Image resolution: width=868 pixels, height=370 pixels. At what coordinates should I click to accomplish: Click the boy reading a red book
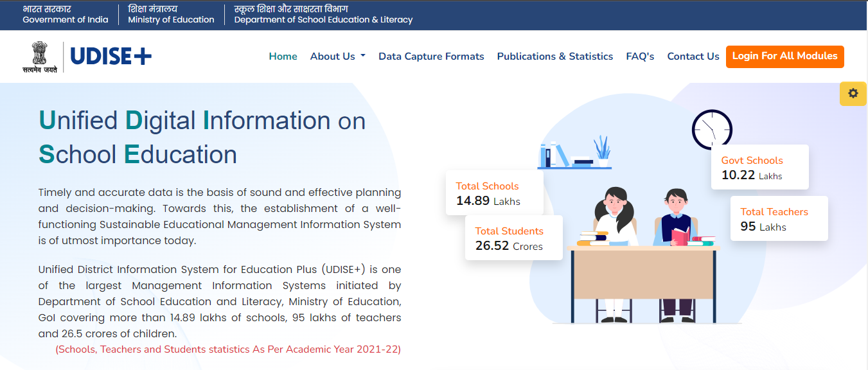pos(676,218)
